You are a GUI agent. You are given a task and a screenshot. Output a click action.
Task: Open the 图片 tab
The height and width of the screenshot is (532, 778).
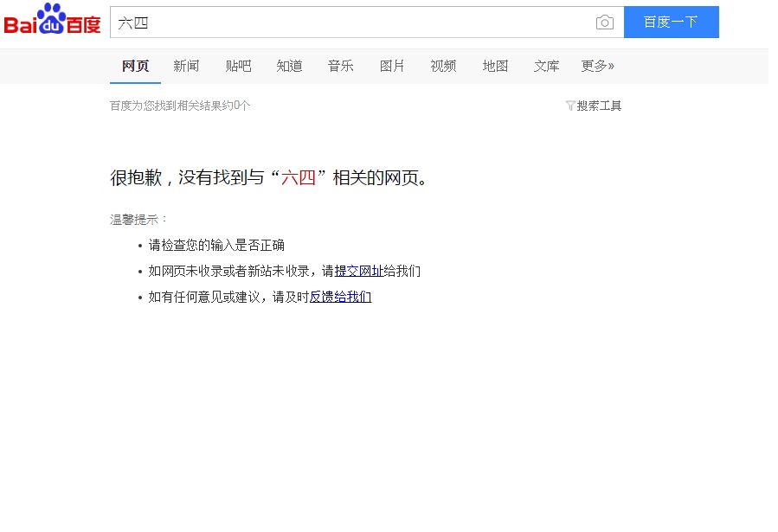click(x=392, y=66)
